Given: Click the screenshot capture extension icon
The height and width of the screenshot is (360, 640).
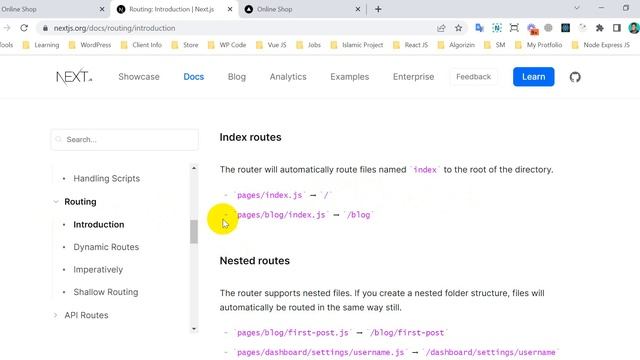Looking at the screenshot, I should [514, 28].
